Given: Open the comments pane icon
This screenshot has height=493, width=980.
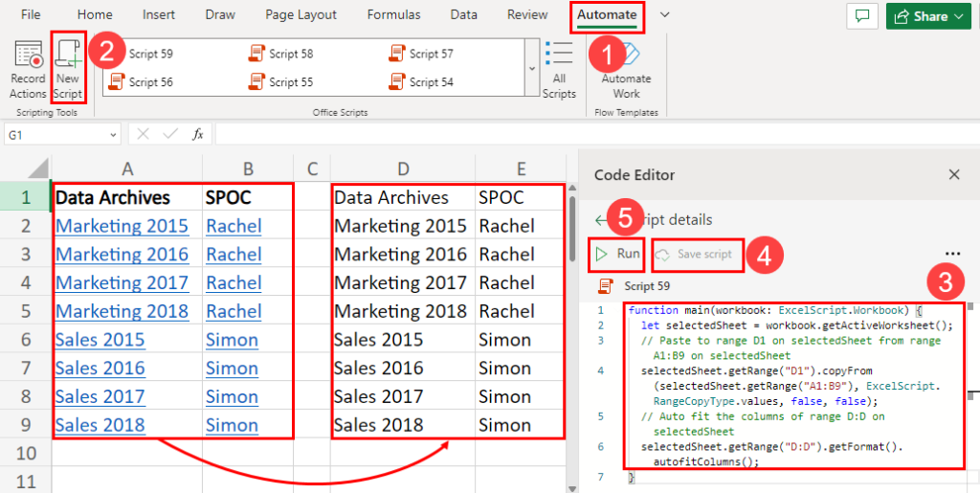Looking at the screenshot, I should [x=862, y=17].
